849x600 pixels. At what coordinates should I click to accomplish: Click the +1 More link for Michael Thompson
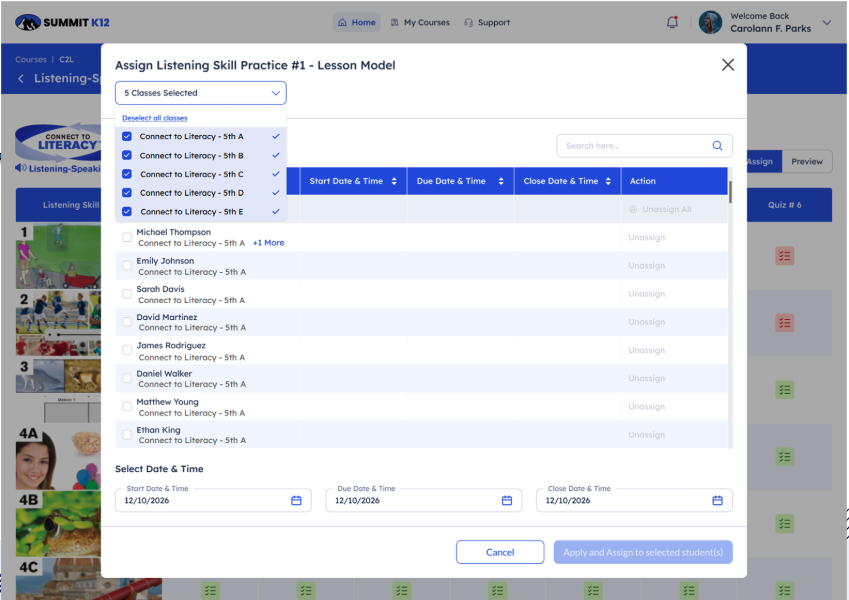coord(268,243)
